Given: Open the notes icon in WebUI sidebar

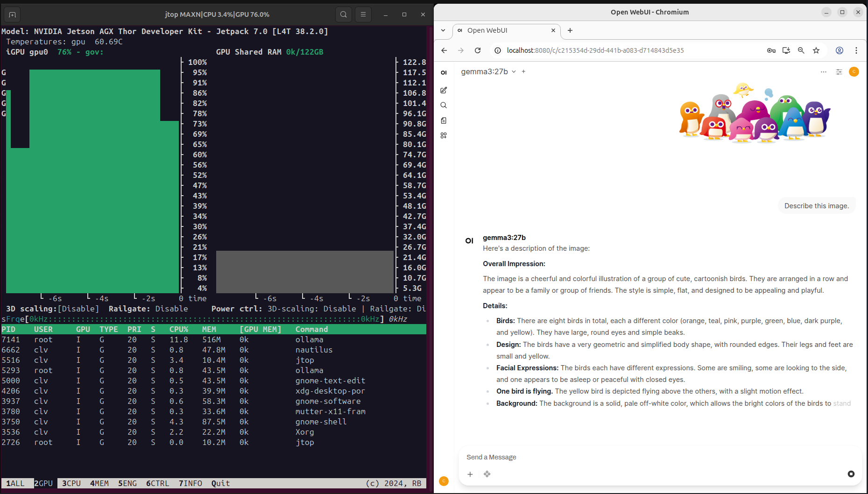Looking at the screenshot, I should 444,120.
